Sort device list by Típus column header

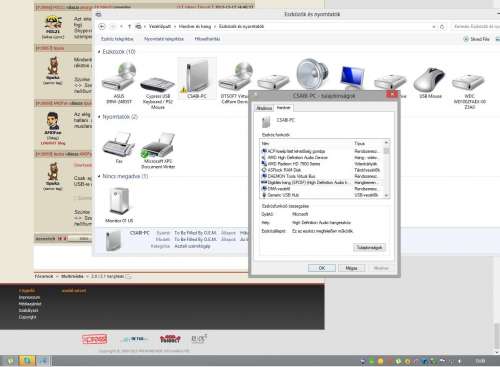(x=368, y=143)
